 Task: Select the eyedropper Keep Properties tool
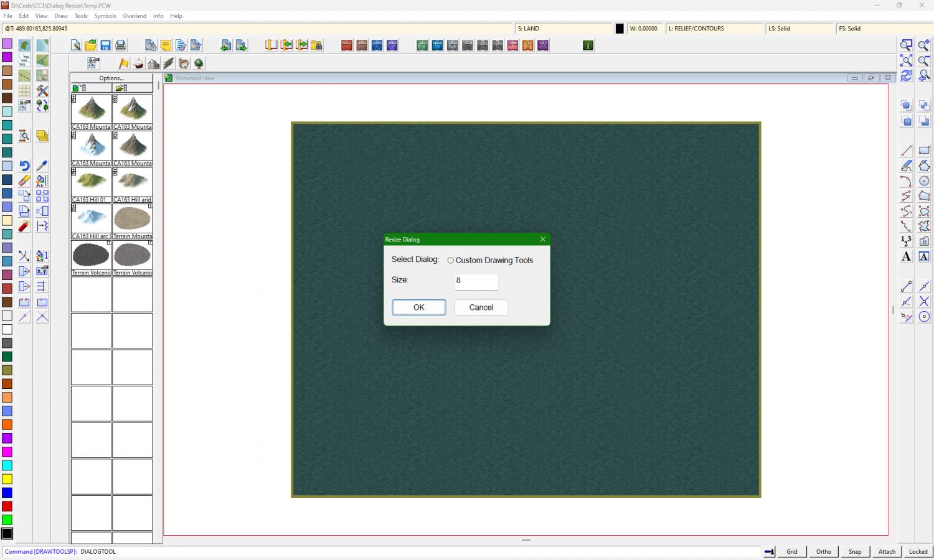click(x=42, y=166)
